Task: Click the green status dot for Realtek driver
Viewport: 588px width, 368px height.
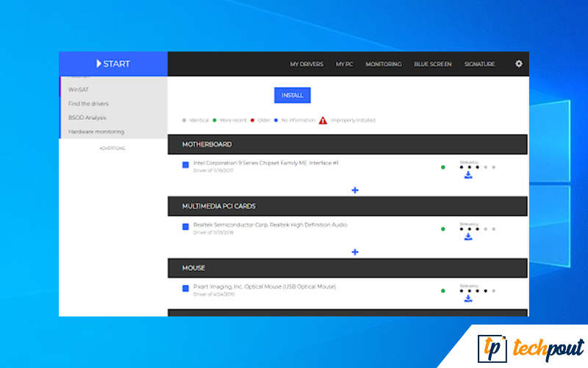Action: click(442, 229)
